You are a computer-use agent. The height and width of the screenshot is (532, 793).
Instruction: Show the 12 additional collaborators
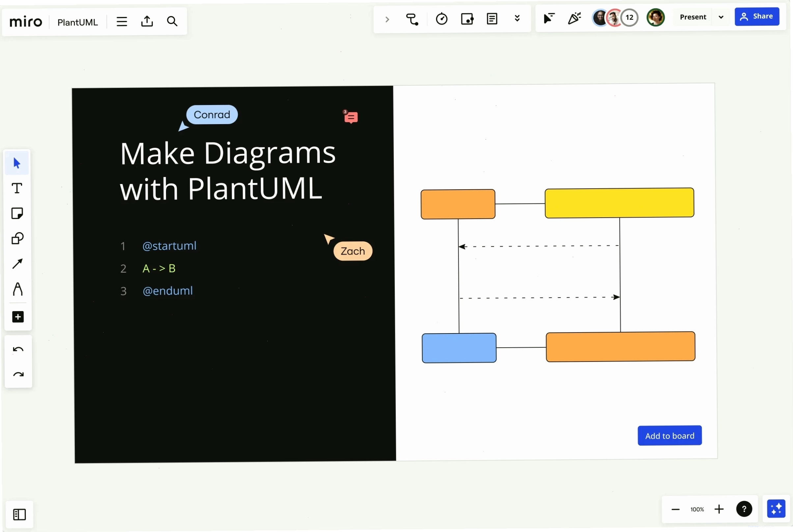pos(629,17)
